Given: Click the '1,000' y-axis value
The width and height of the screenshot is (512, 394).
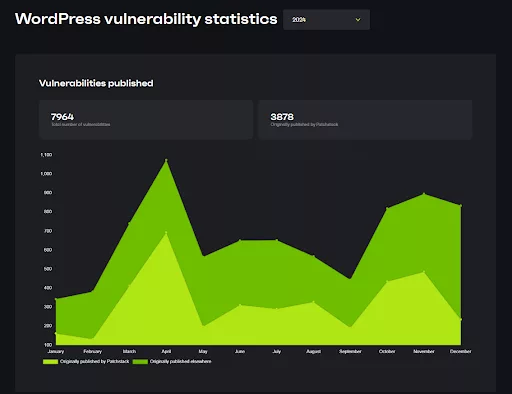Looking at the screenshot, I should pos(46,174).
